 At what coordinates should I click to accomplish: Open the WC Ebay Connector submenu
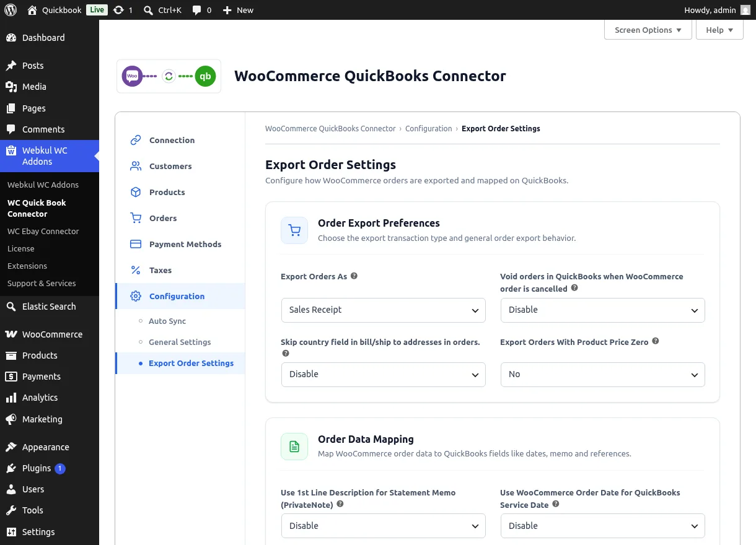point(43,231)
